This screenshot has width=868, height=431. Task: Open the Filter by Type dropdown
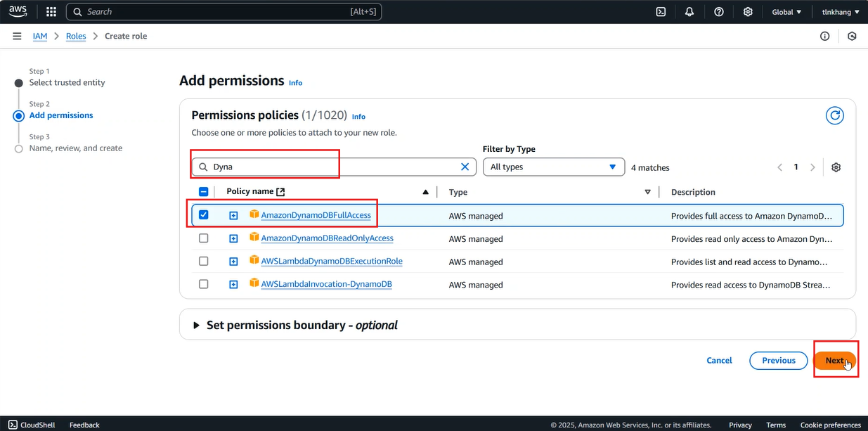554,167
